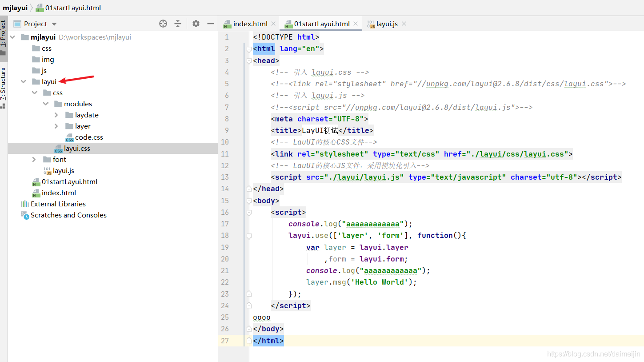
Task: Close the layui.js tab
Action: [x=404, y=24]
